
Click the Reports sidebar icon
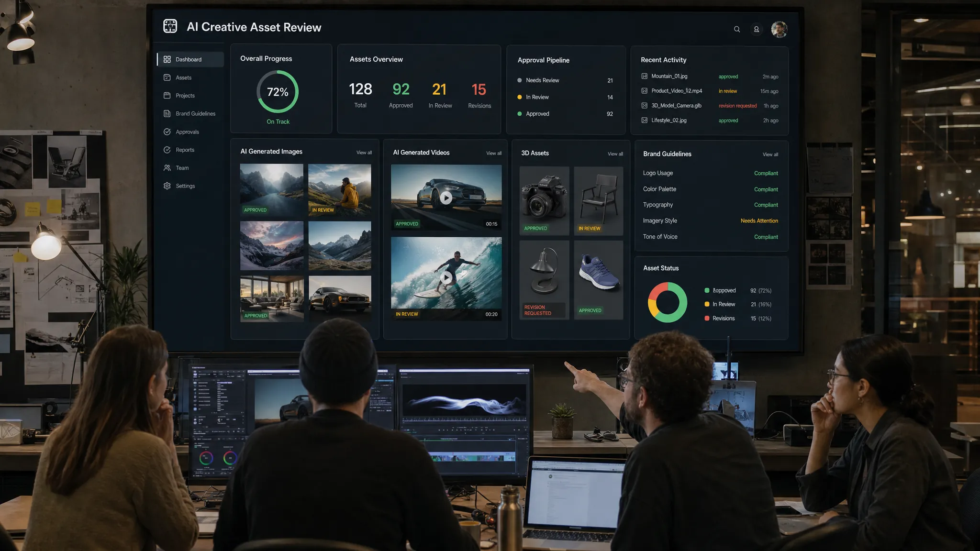[167, 150]
